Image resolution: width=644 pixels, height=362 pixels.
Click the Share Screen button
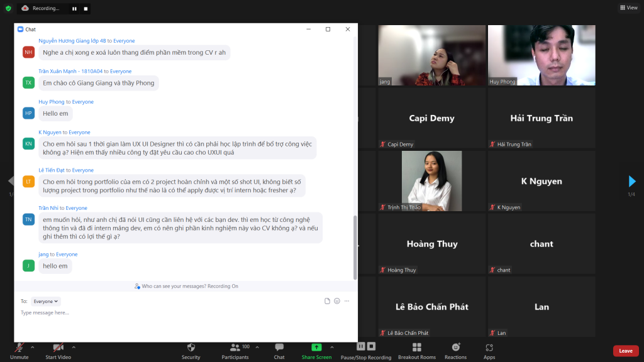(x=316, y=351)
